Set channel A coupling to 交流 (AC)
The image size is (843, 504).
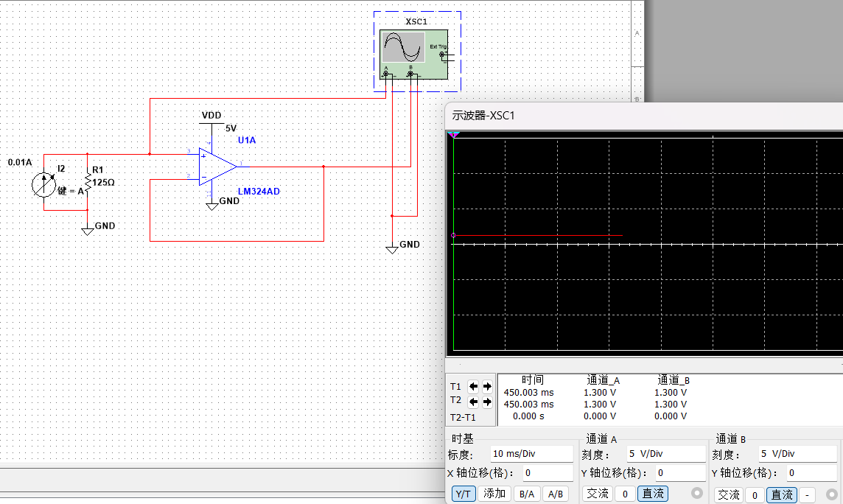(x=598, y=493)
